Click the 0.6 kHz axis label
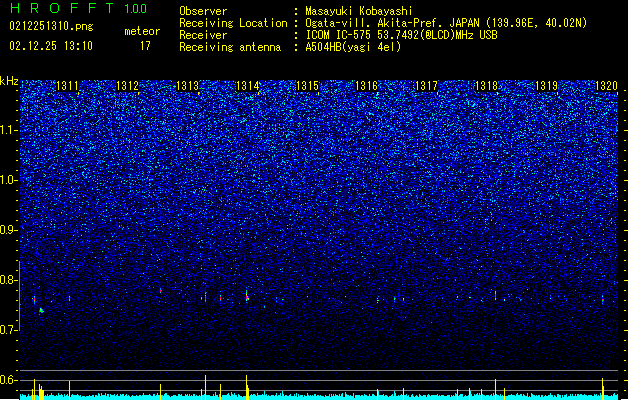This screenshot has width=629, height=400. click(9, 380)
